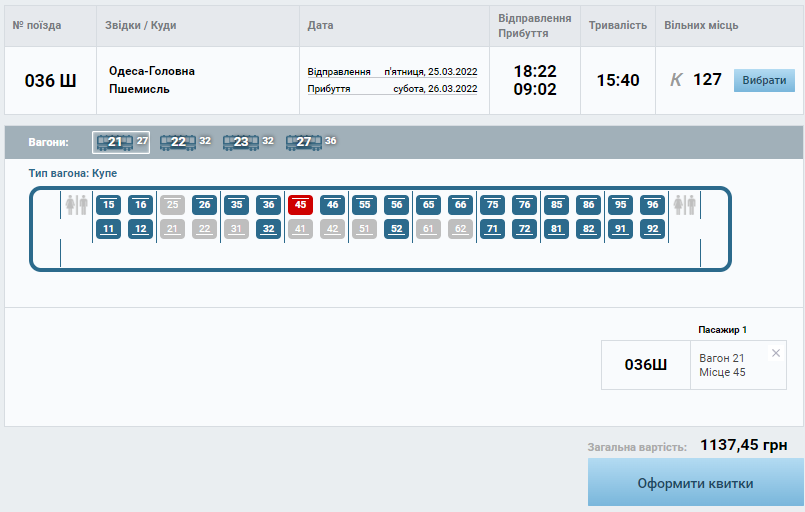This screenshot has height=512, width=805.
Task: Select seat 15 in the coach
Action: (x=108, y=205)
